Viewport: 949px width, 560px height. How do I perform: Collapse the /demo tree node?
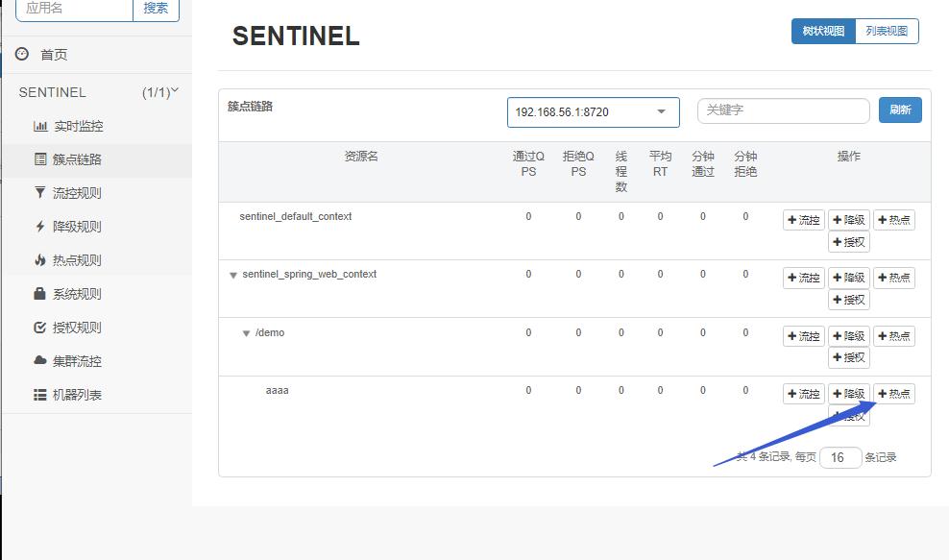(x=246, y=333)
